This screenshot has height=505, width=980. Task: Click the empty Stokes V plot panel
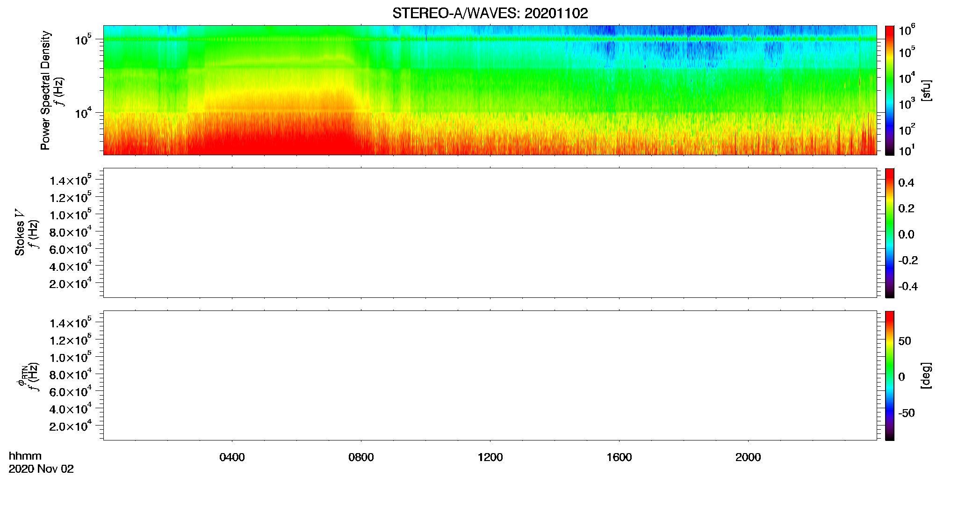[x=490, y=233]
